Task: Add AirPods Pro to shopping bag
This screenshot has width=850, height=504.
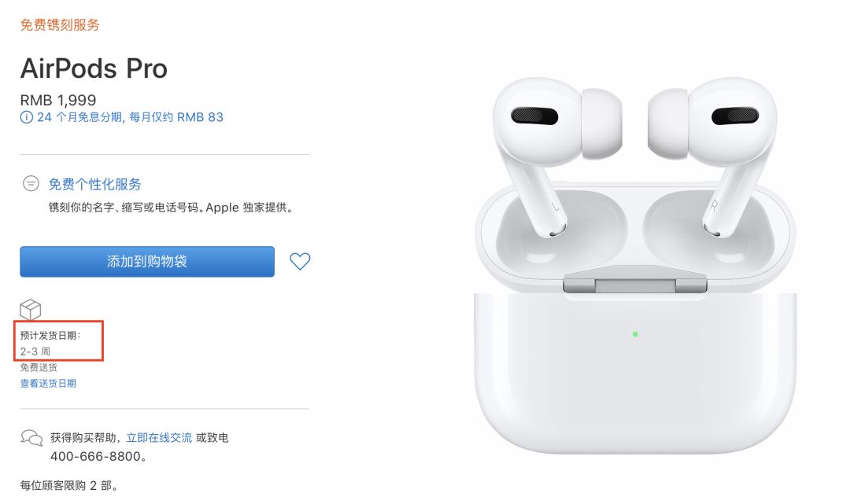Action: 147,262
